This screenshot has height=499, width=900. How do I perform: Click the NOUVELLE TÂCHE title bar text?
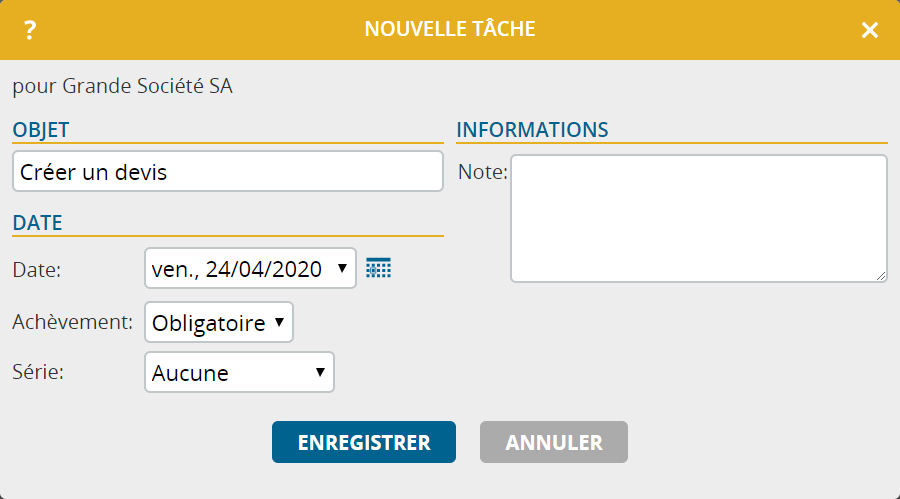tap(450, 29)
